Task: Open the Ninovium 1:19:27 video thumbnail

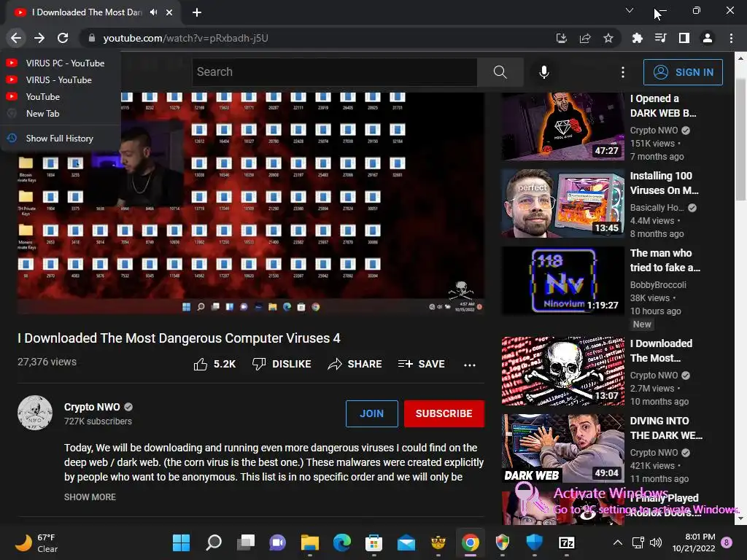Action: 562,281
